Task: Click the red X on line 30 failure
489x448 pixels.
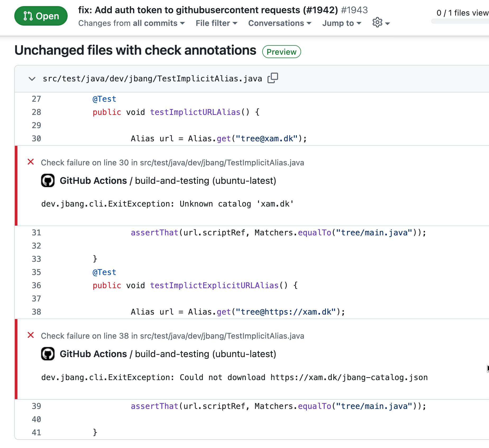Action: tap(31, 162)
